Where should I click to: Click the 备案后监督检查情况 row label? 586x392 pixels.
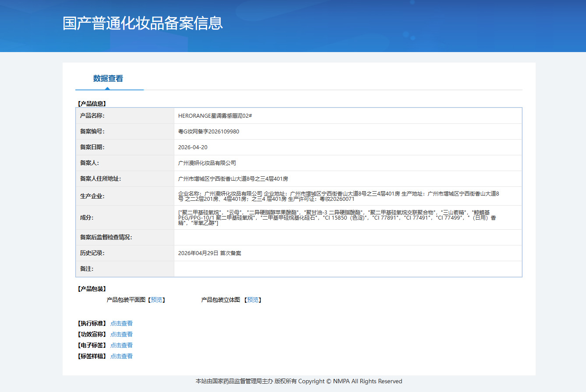106,238
